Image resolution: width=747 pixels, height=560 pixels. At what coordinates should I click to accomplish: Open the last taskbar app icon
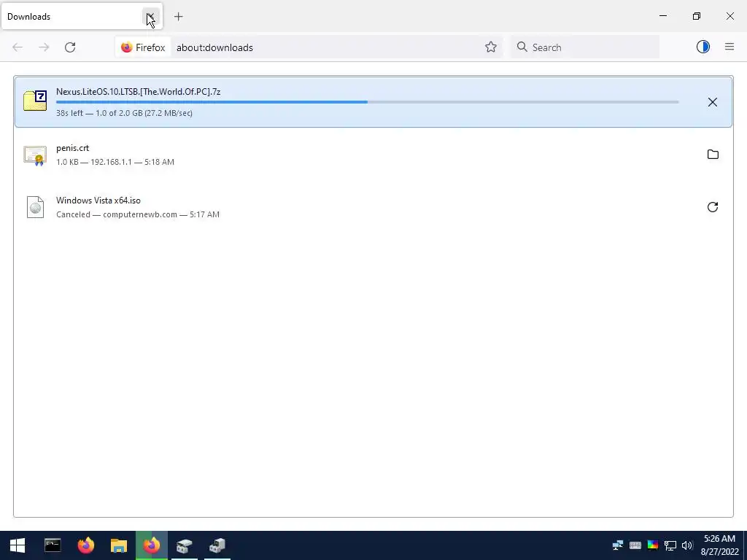coord(217,545)
